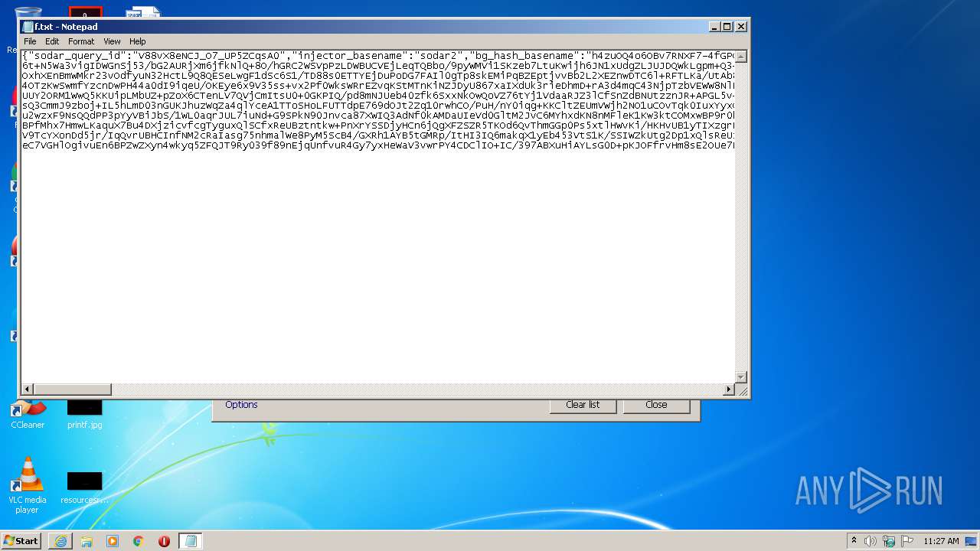
Task: Select the VLC media player shortcut
Action: (28, 485)
